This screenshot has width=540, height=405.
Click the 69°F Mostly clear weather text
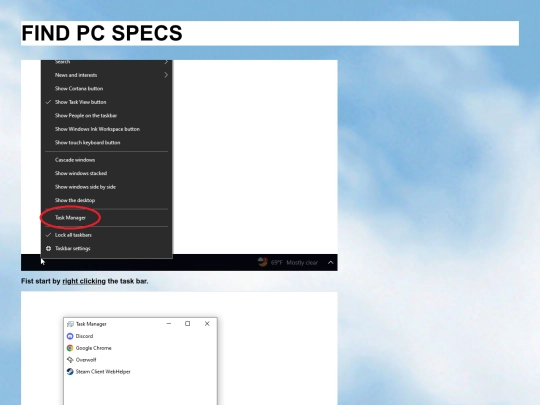tap(294, 263)
